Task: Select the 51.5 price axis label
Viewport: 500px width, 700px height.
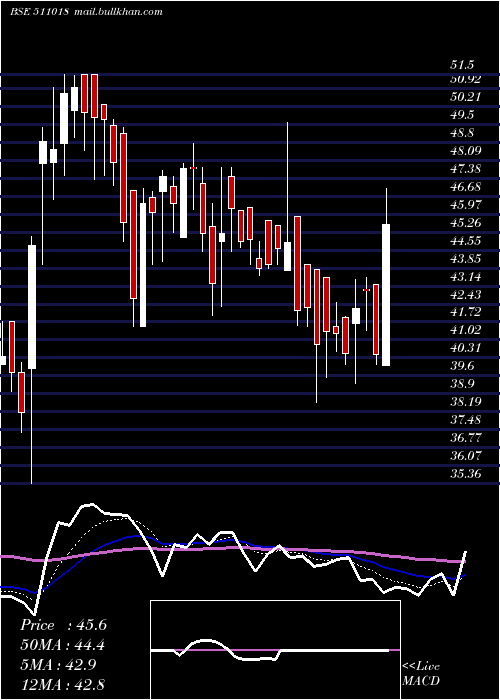Action: 462,65
